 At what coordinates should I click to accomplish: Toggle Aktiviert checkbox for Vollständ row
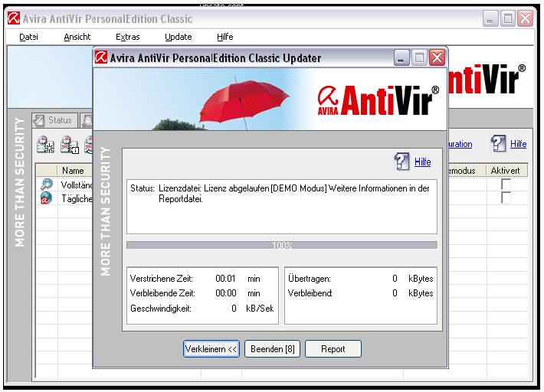point(506,184)
